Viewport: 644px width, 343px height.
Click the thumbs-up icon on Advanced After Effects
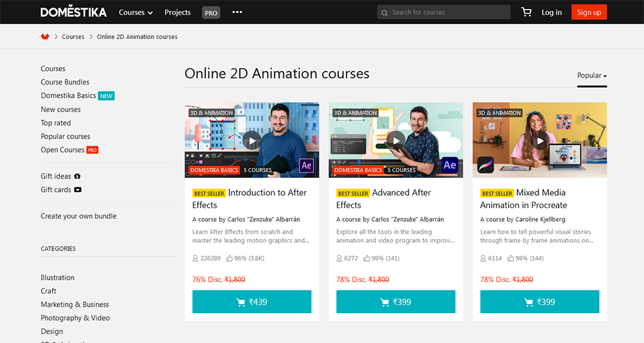[x=366, y=258]
